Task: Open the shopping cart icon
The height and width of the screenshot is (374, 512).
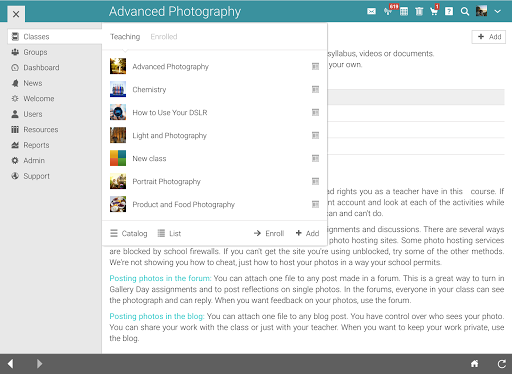Action: click(434, 12)
